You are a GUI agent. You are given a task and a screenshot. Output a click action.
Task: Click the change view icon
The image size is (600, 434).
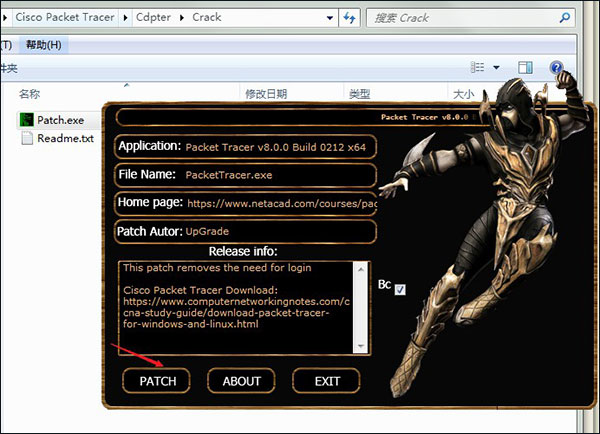click(x=477, y=67)
